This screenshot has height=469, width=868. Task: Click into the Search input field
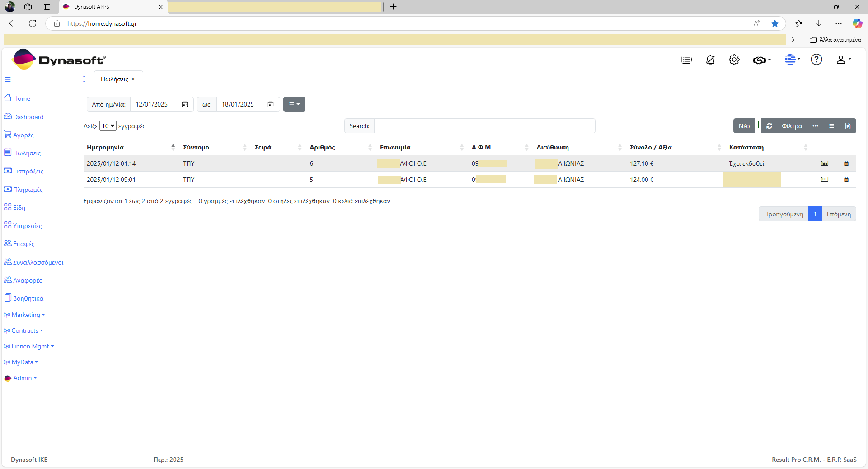tap(484, 126)
